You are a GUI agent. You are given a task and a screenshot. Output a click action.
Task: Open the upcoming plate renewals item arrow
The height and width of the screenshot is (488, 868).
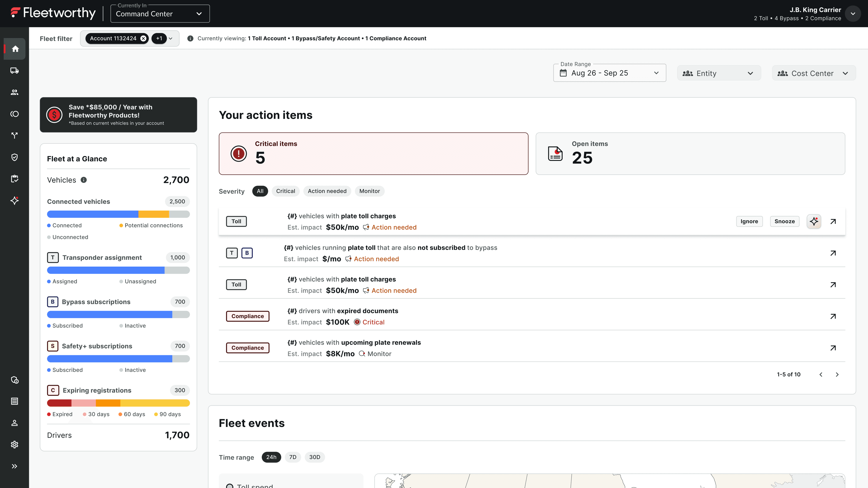click(x=833, y=348)
